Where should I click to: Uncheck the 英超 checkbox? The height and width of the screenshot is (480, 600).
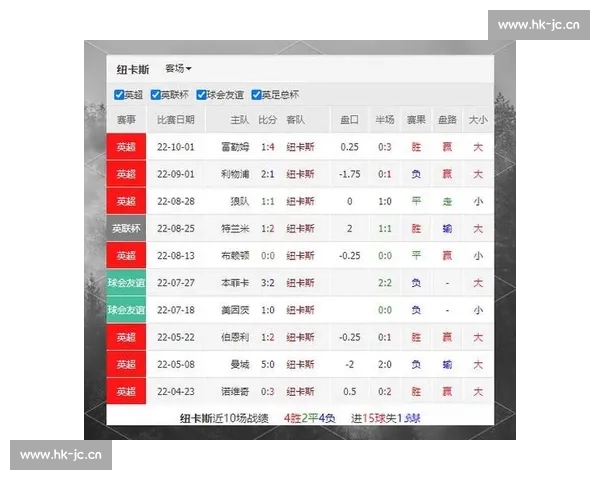(119, 95)
